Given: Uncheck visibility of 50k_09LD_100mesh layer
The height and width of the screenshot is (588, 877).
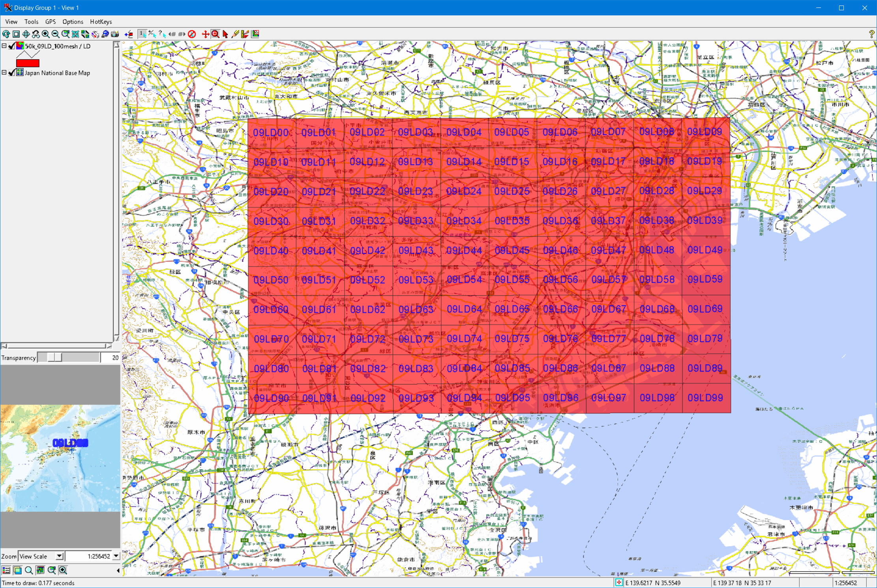Looking at the screenshot, I should coord(12,46).
